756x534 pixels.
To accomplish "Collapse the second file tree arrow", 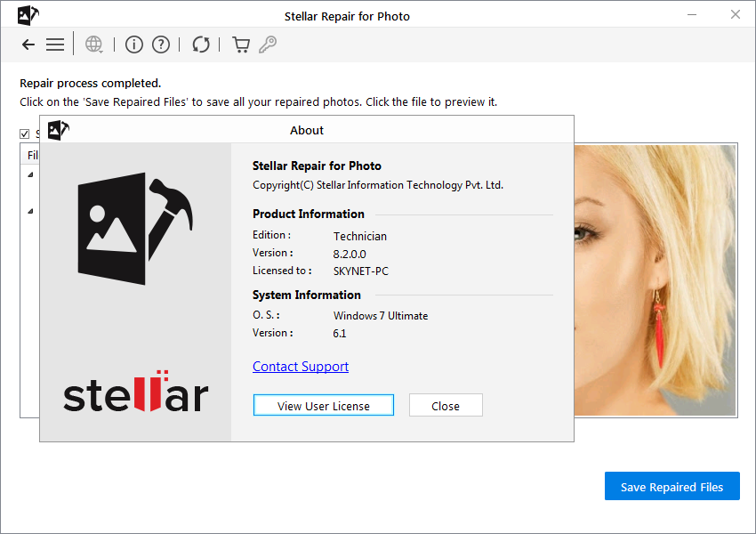I will coord(30,211).
